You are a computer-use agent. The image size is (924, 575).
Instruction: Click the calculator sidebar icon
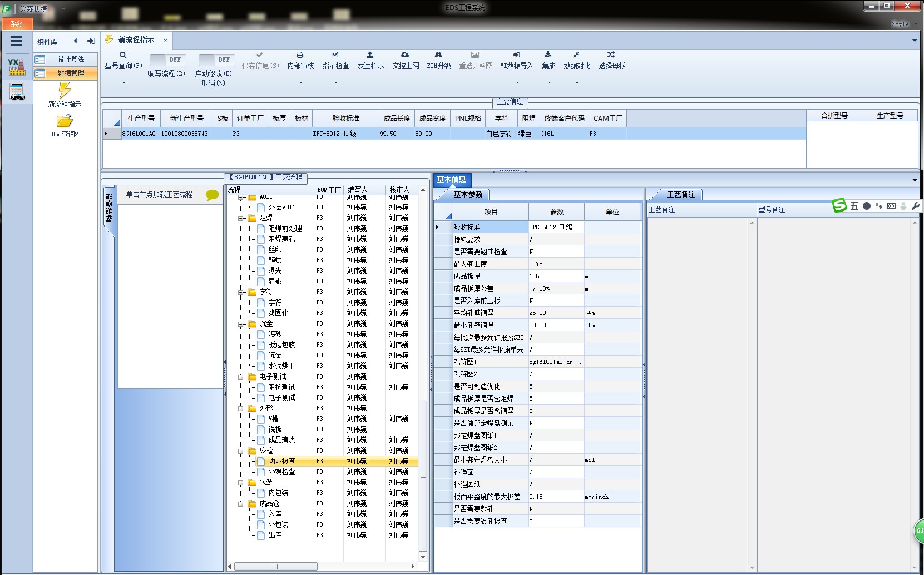point(17,92)
